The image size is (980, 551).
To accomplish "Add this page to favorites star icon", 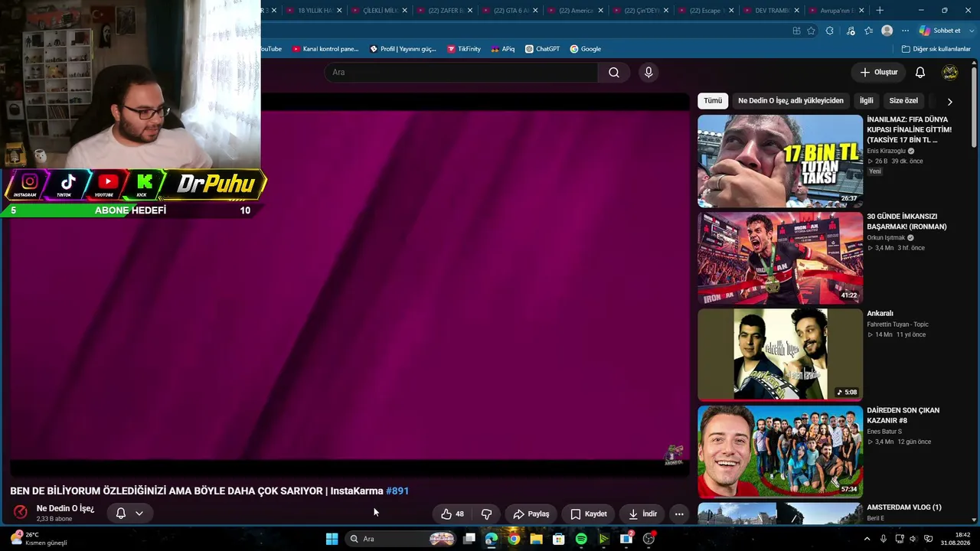I will (x=812, y=31).
